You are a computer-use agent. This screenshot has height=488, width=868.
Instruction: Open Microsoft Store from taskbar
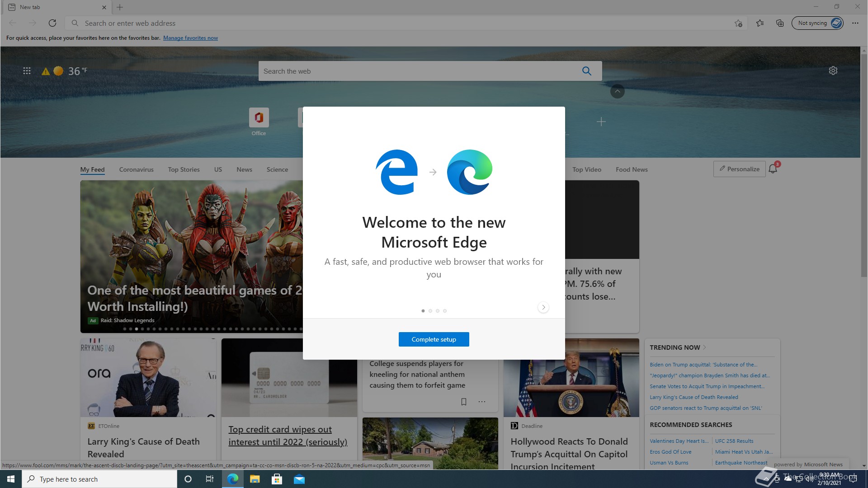pos(277,479)
